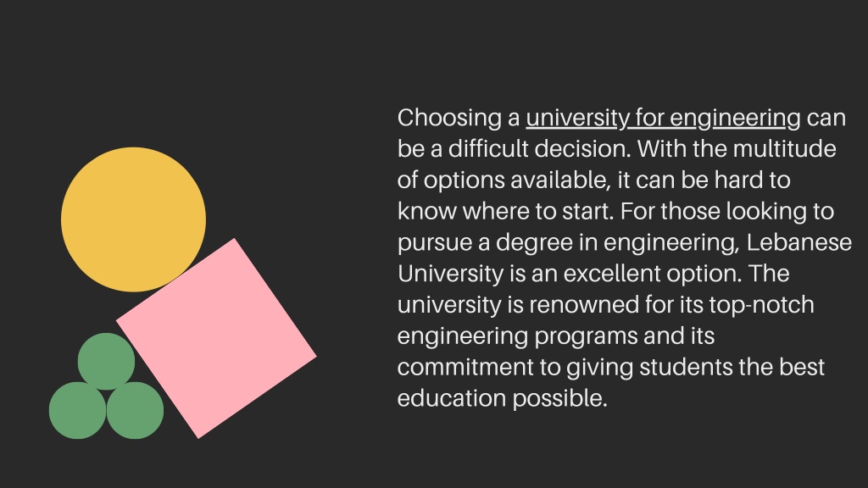Viewport: 868px width, 488px height.
Task: Click the word "renowned"
Action: [x=583, y=305]
